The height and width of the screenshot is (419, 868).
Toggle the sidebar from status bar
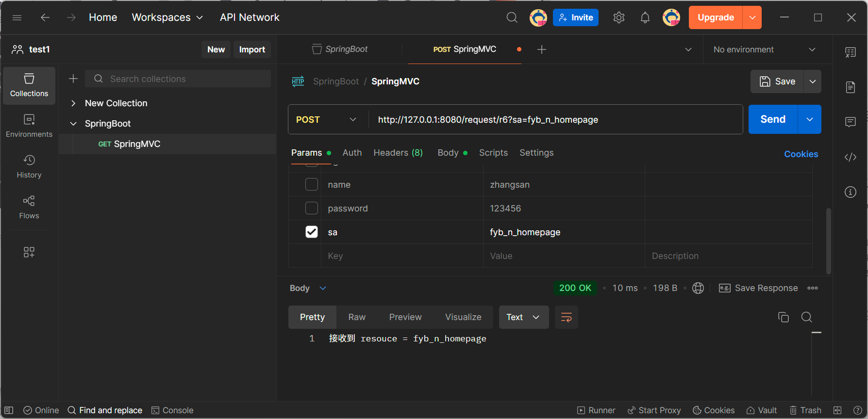tap(9, 410)
